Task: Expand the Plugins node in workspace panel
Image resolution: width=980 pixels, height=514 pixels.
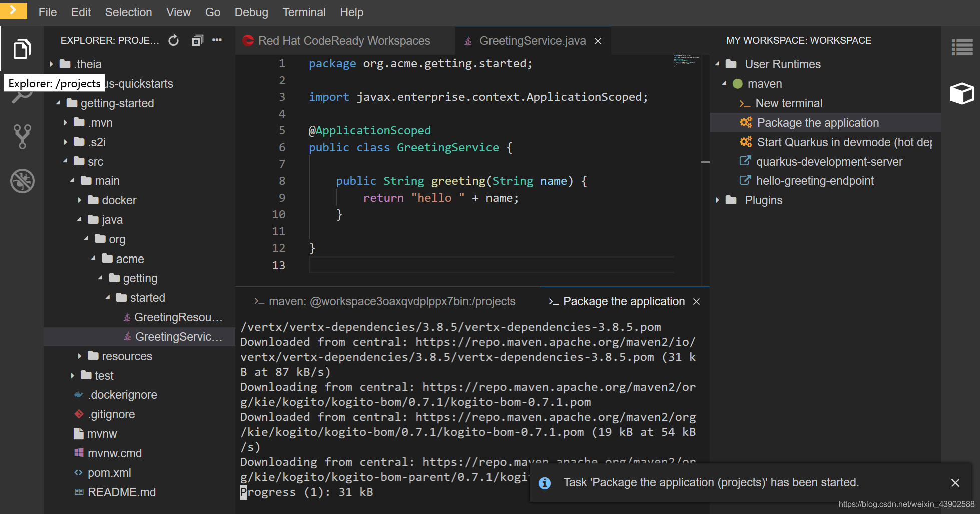Action: point(717,200)
